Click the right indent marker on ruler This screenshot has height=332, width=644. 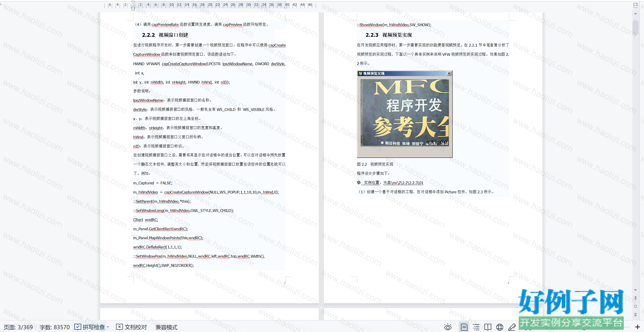click(x=286, y=6)
